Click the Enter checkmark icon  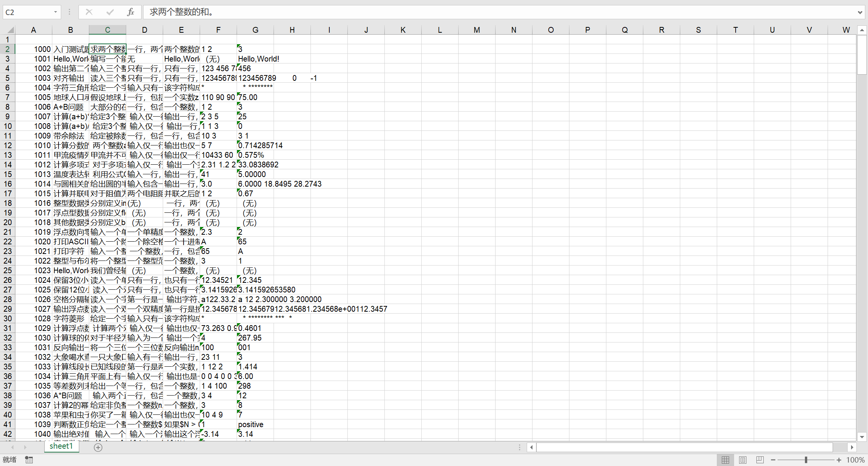pyautogui.click(x=110, y=12)
